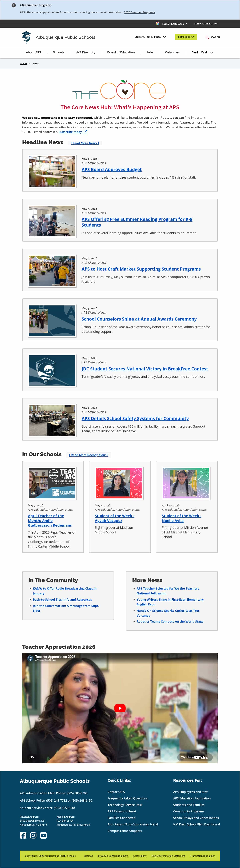Click the School Directory link
240x868 pixels.
point(206,24)
